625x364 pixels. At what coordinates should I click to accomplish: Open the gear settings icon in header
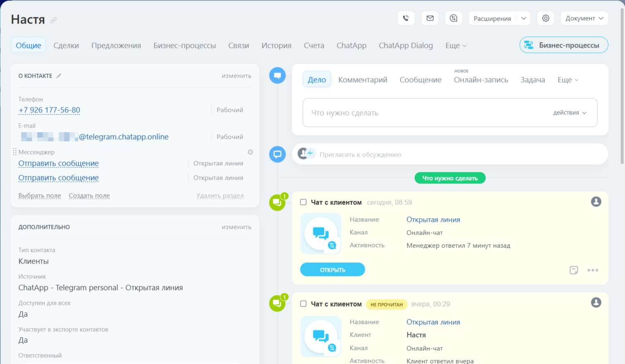[546, 18]
